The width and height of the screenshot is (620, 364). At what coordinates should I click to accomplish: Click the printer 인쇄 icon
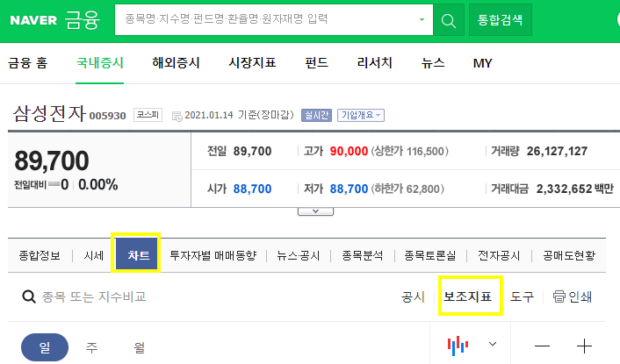(x=559, y=296)
